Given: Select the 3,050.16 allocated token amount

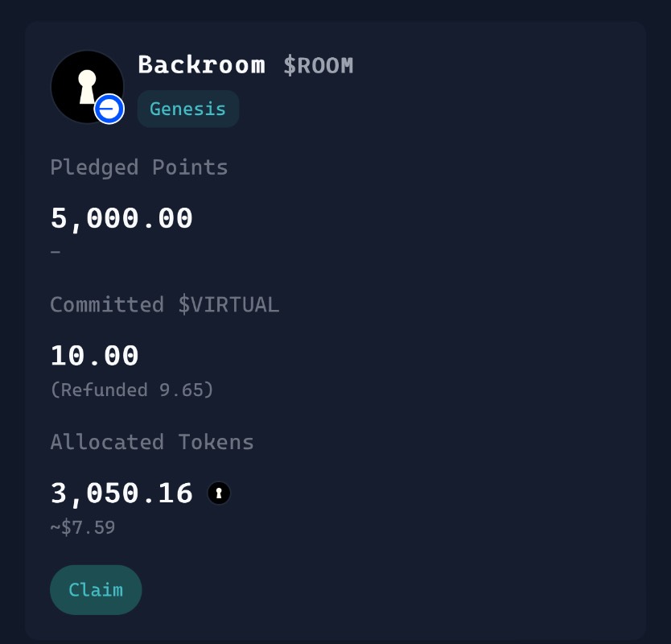Looking at the screenshot, I should pyautogui.click(x=121, y=493).
